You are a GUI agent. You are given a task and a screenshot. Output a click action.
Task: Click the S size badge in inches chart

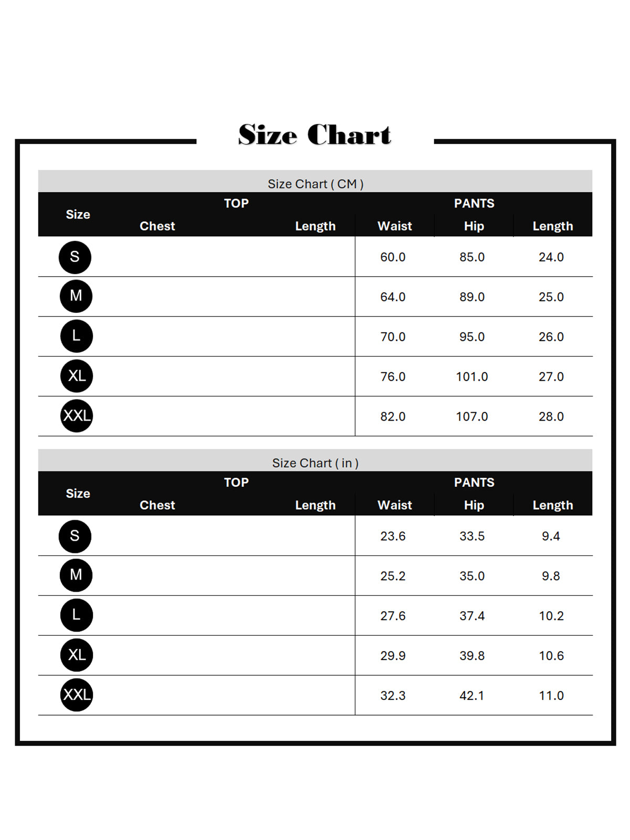[75, 537]
